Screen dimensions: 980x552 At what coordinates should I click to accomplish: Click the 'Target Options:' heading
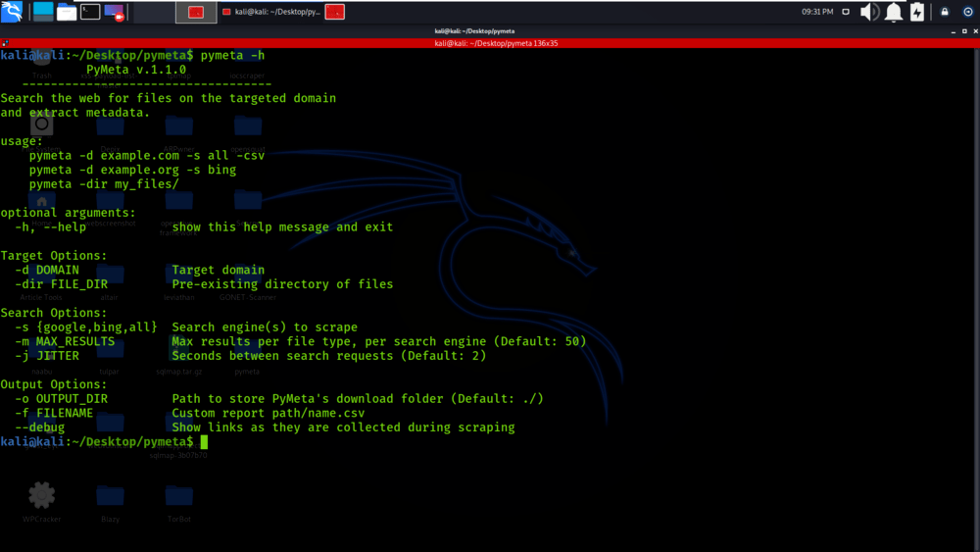[x=54, y=256]
